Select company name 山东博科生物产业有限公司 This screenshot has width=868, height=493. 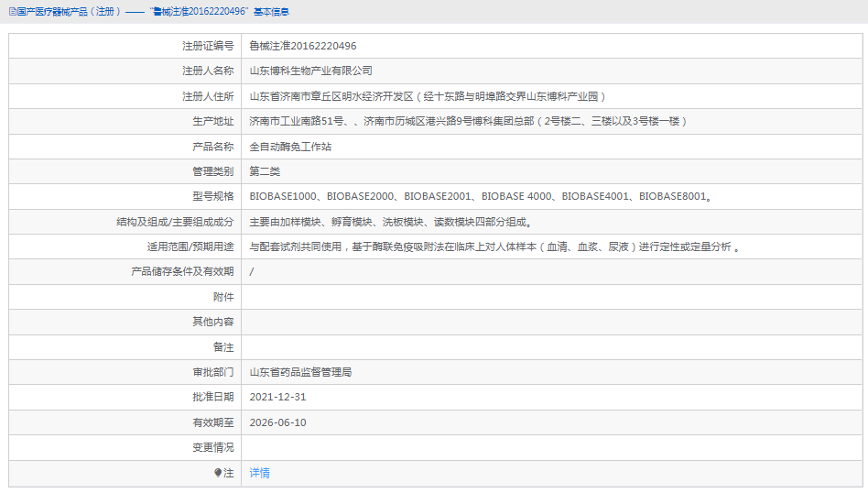310,71
